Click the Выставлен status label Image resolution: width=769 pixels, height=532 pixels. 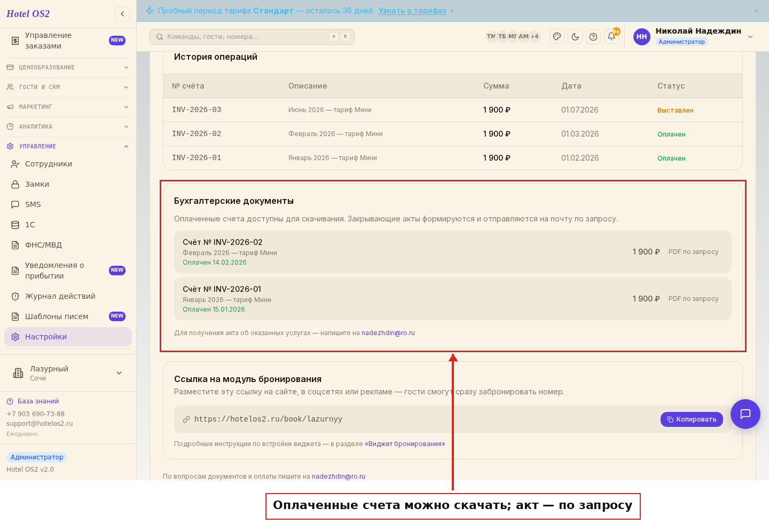pos(675,110)
